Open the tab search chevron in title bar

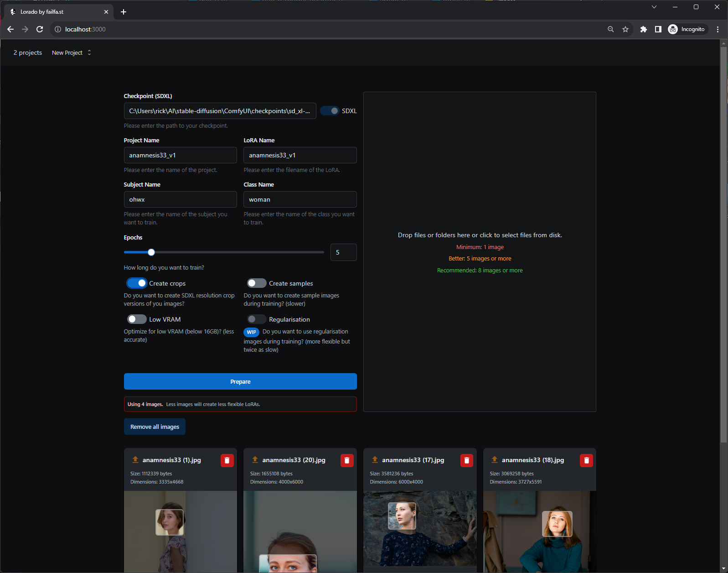[x=654, y=7]
